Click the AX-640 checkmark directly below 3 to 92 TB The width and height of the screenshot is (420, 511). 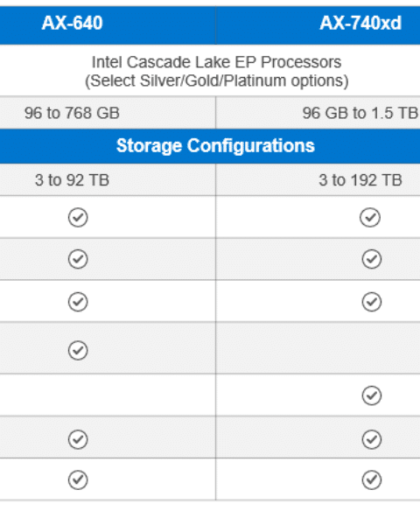[x=78, y=217]
